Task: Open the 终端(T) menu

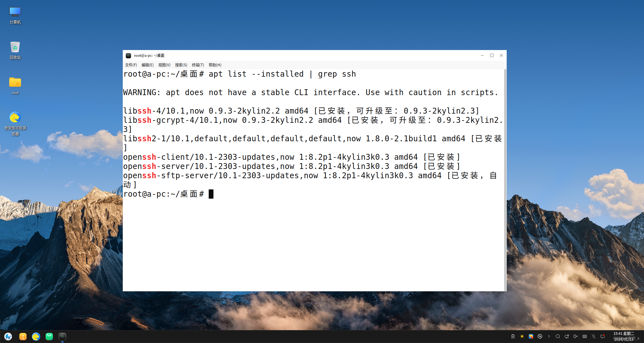Action: click(198, 65)
